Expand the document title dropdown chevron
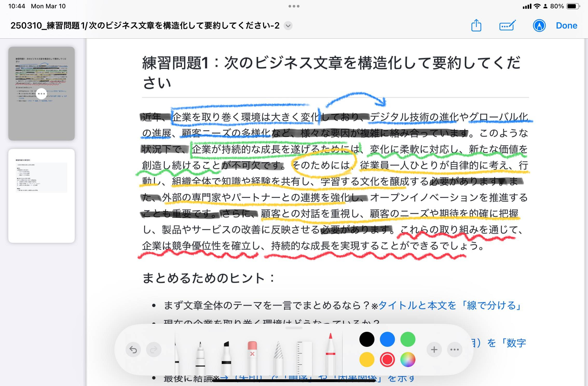This screenshot has width=588, height=386. [288, 26]
